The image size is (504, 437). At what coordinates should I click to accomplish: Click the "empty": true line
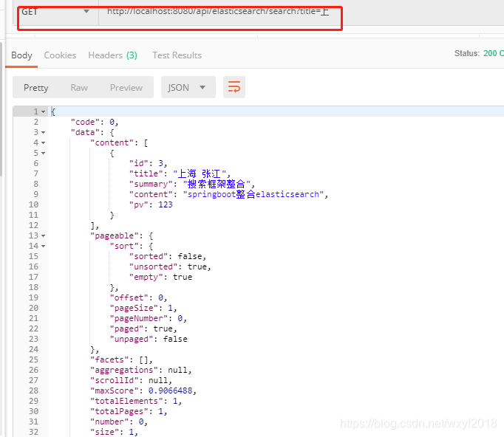160,277
